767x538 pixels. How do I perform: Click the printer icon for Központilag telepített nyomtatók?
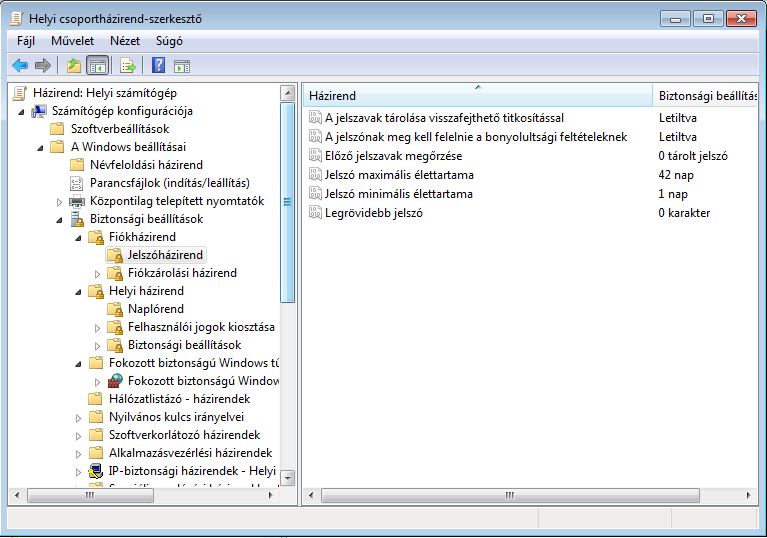tap(77, 201)
